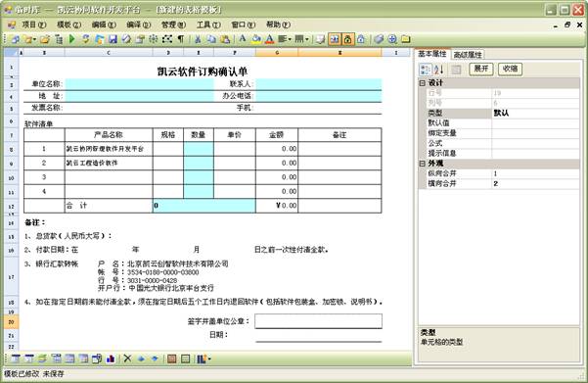588x383 pixels.
Task: Click the copy sheet icon in bottom toolbar
Action: 97,359
